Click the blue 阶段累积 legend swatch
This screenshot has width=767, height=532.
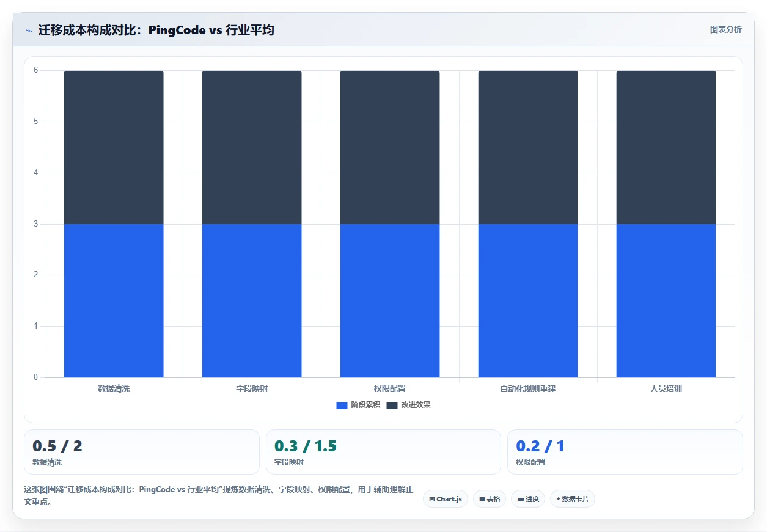[342, 406]
